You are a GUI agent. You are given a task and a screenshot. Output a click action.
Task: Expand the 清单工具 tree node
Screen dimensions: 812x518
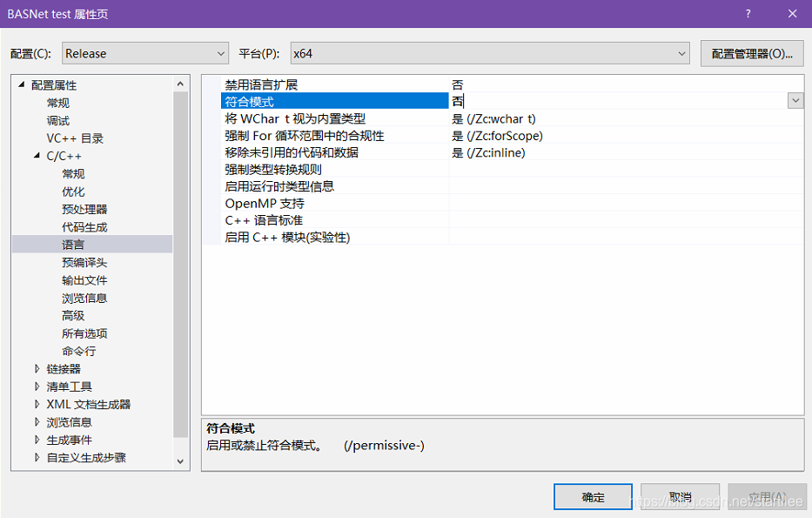pos(37,387)
